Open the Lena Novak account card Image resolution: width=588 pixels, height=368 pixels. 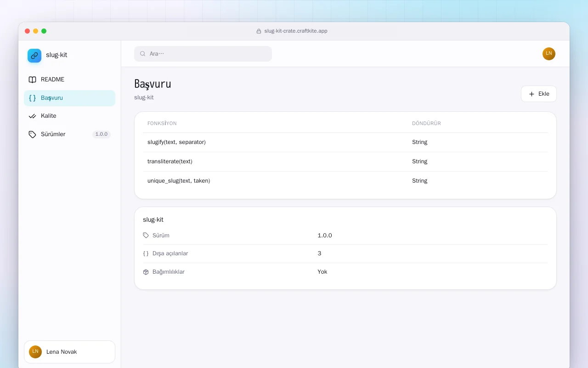[x=69, y=352]
